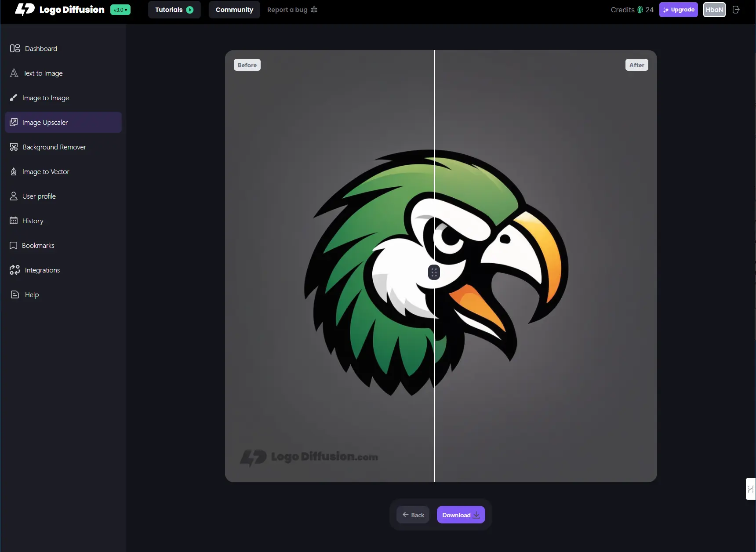Open the HbaN user account button
Screen dimensions: 756x552
click(x=714, y=10)
